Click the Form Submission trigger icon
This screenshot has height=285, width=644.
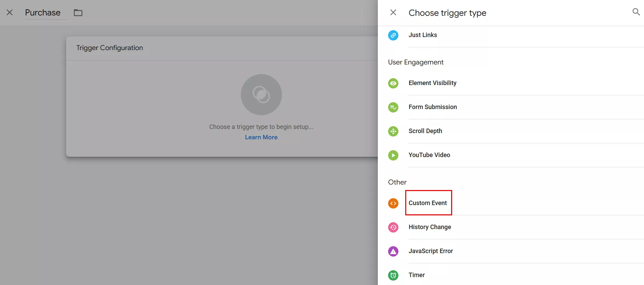393,107
